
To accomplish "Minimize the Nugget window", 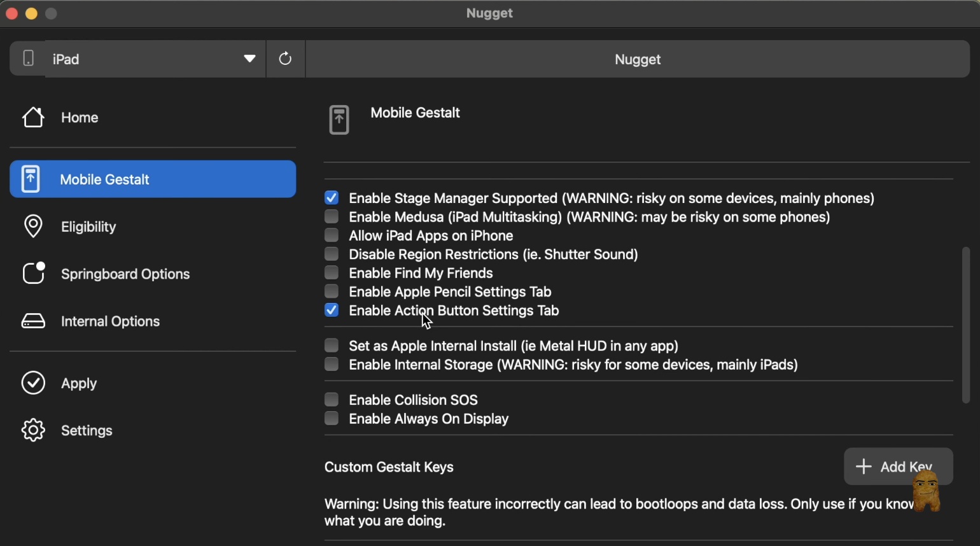I will click(x=31, y=13).
